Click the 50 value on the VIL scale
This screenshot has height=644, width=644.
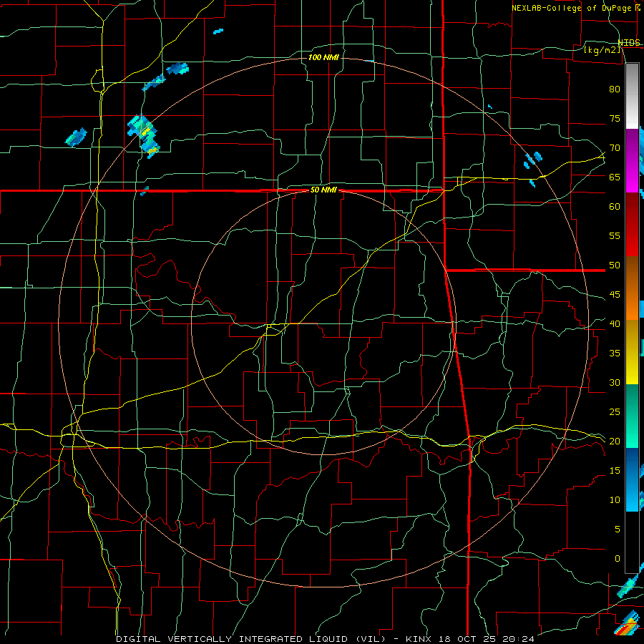pyautogui.click(x=615, y=265)
